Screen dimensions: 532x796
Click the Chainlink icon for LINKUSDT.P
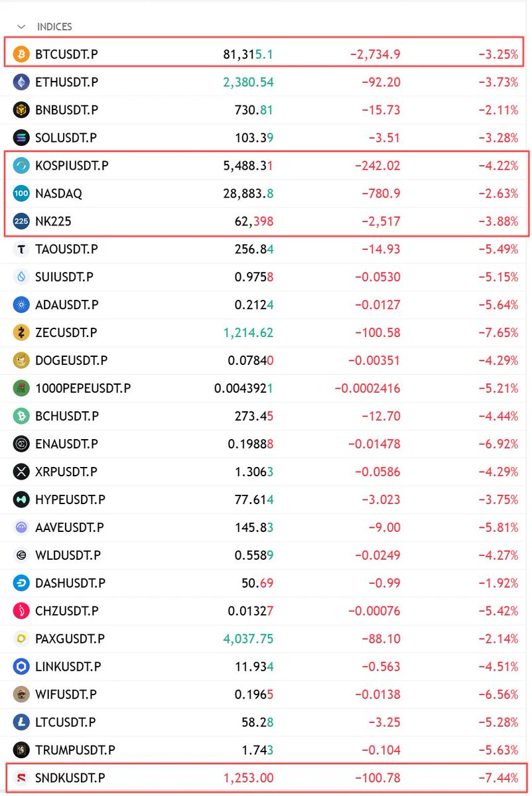point(21,666)
